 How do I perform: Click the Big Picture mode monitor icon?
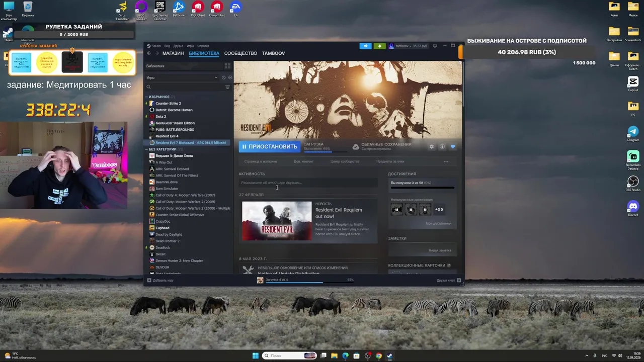coord(435,46)
